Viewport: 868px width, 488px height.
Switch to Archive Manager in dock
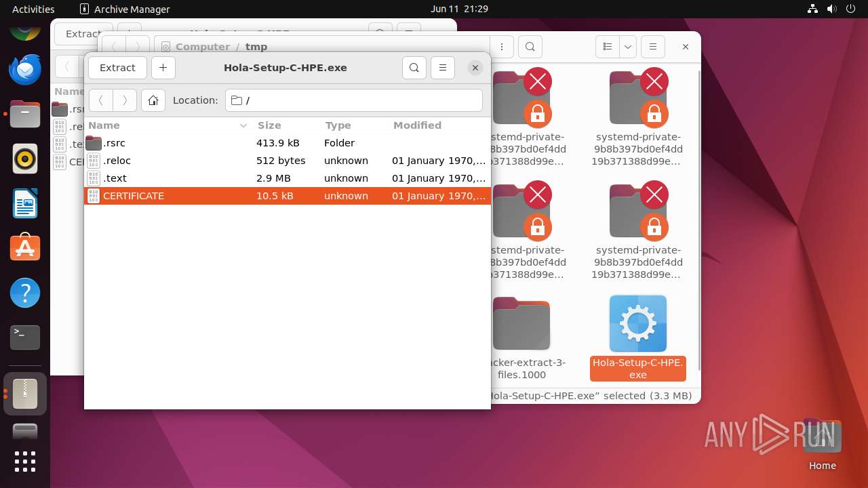[x=25, y=394]
